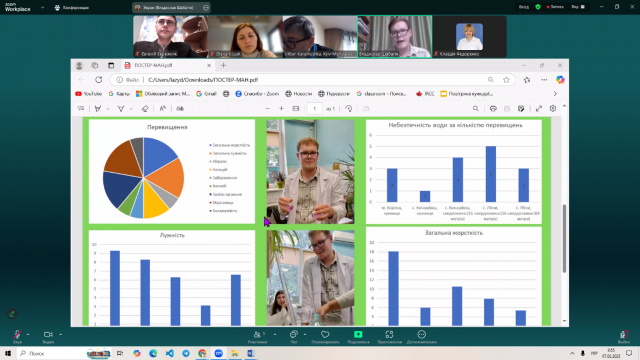Expand the highlight tool dropdown arrow
640x360 pixels.
[108, 109]
